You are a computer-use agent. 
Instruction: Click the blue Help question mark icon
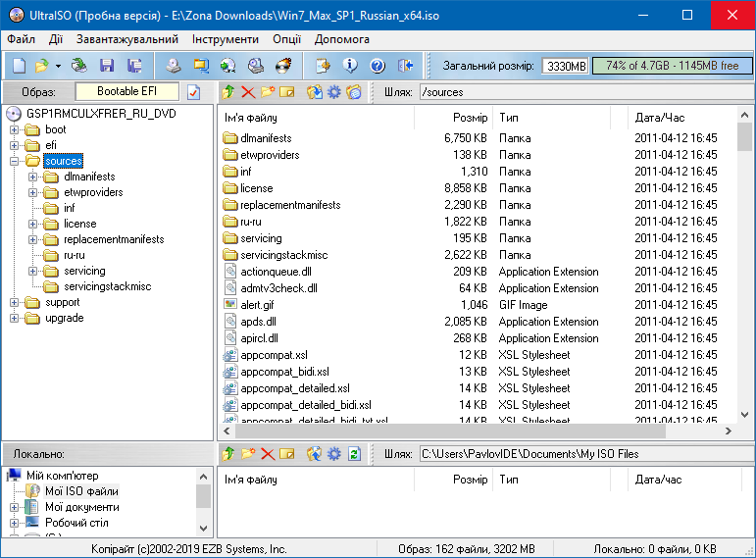pyautogui.click(x=378, y=65)
